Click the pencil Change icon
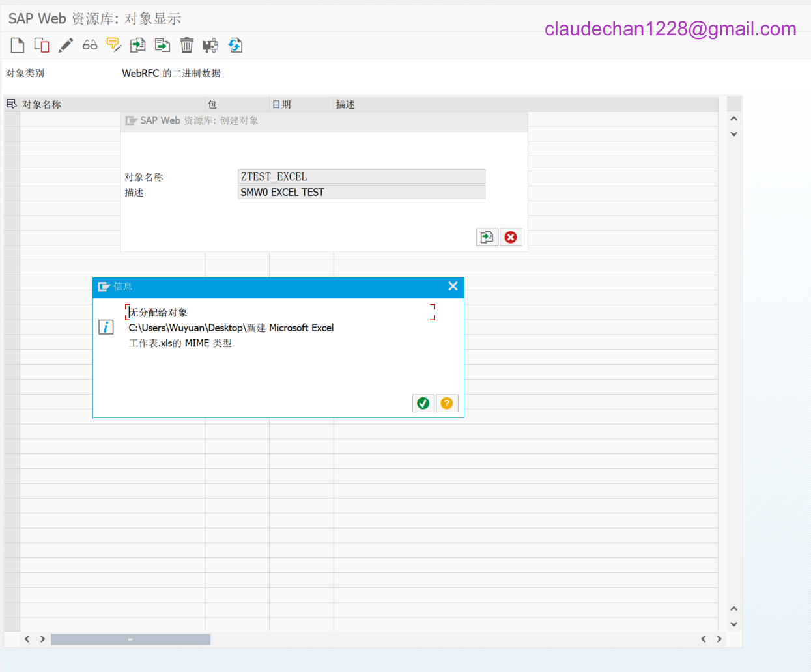 (66, 45)
